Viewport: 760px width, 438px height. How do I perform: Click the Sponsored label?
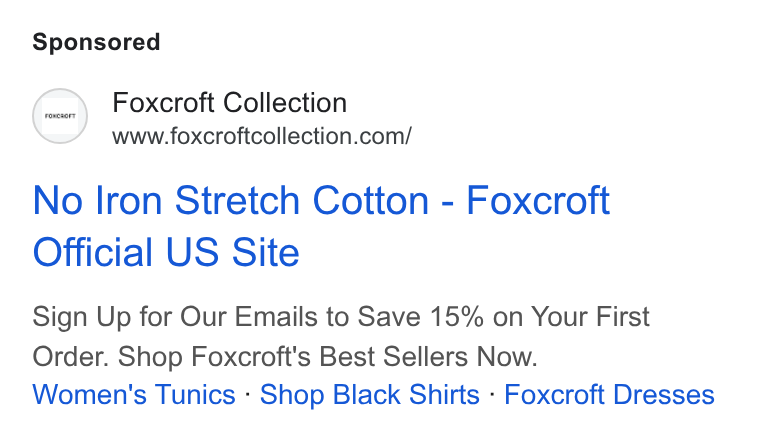tap(96, 42)
